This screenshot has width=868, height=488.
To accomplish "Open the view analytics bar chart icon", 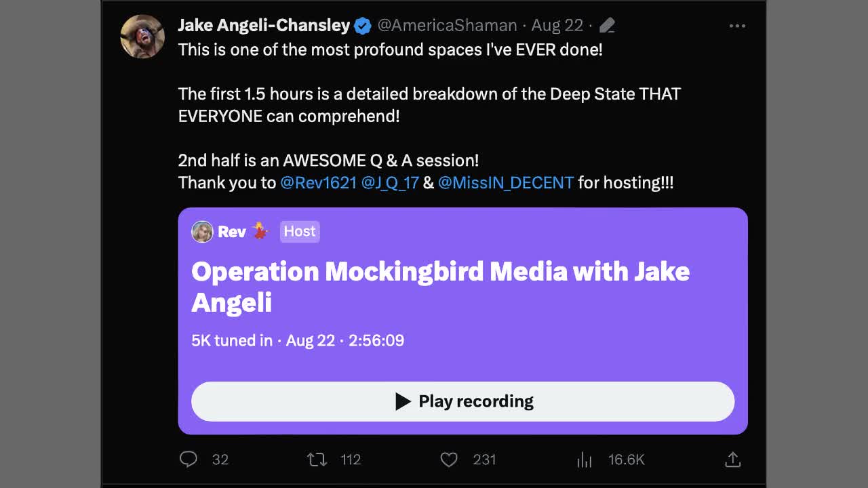I will coord(584,460).
